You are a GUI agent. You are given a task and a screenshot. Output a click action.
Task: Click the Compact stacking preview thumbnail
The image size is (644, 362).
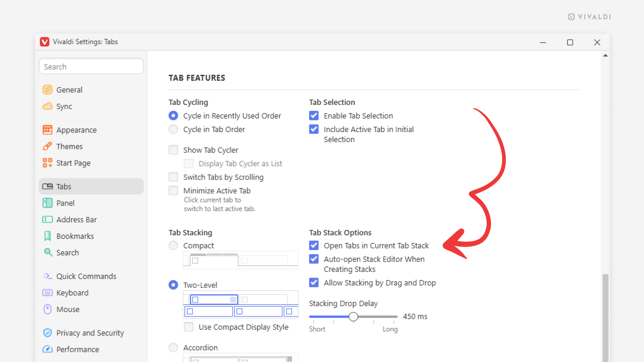pos(240,260)
